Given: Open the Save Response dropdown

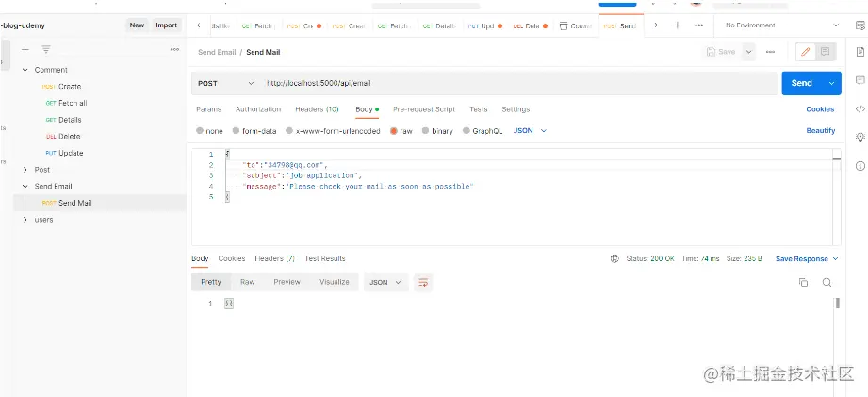Looking at the screenshot, I should pos(807,258).
